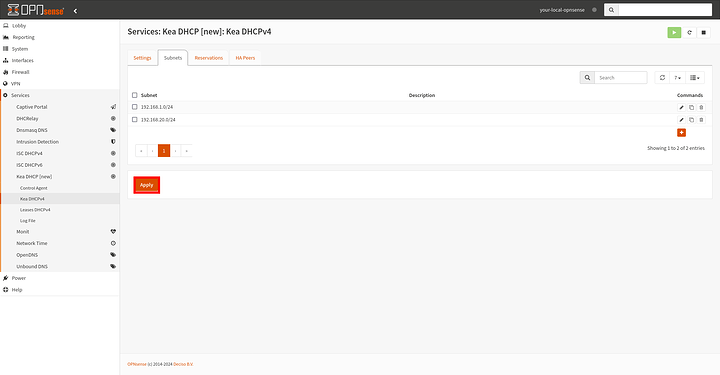Viewport: 720px width, 375px height.
Task: Stop the Kea DHCP service
Action: click(703, 33)
